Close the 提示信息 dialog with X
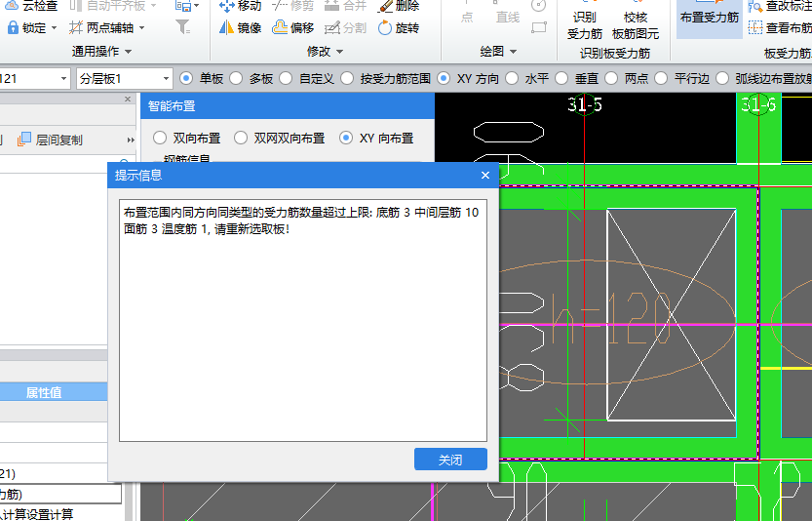Image resolution: width=812 pixels, height=521 pixels. tap(485, 176)
